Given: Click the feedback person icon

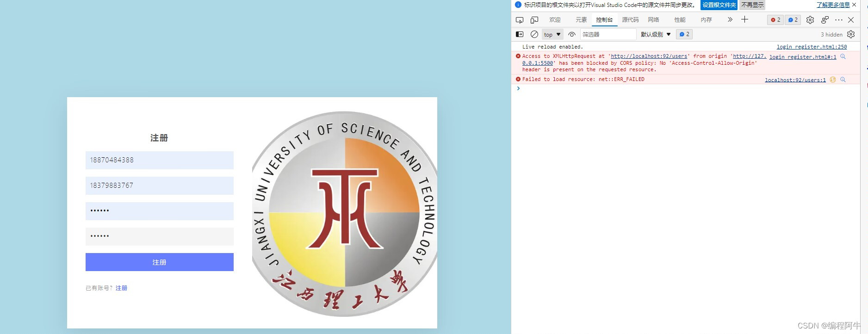Looking at the screenshot, I should pos(825,20).
